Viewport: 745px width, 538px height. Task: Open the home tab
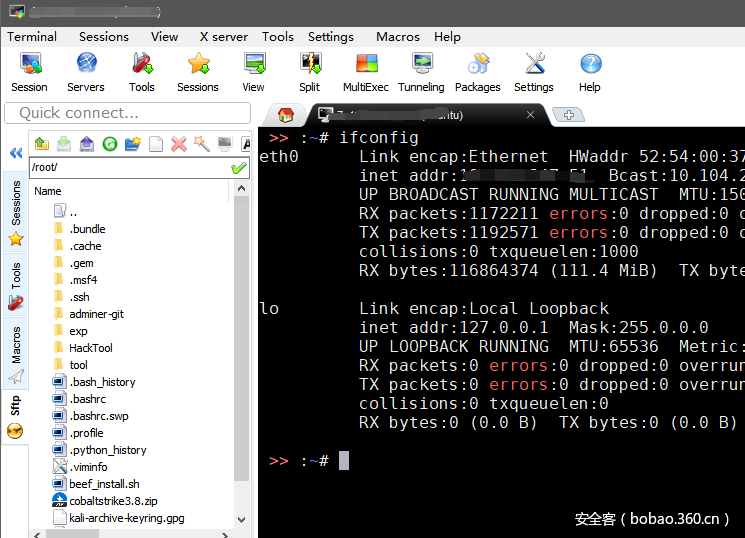286,115
